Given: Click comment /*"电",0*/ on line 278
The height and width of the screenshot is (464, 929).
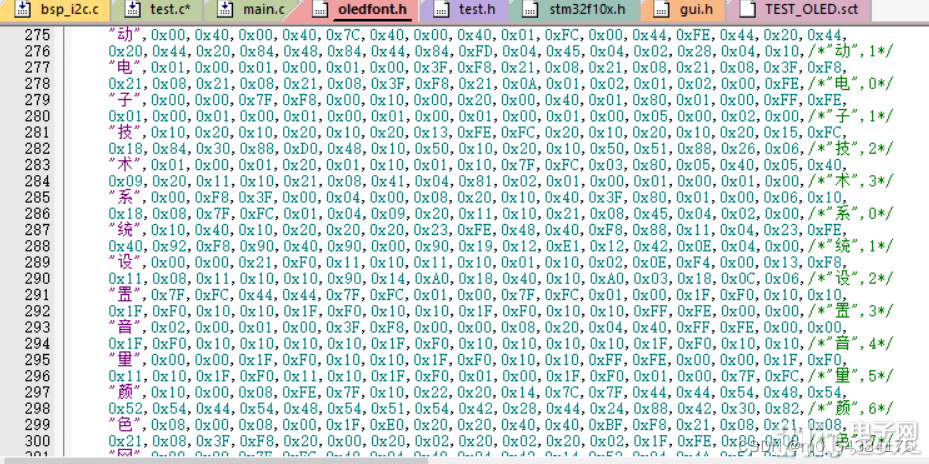Looking at the screenshot, I should click(849, 84).
